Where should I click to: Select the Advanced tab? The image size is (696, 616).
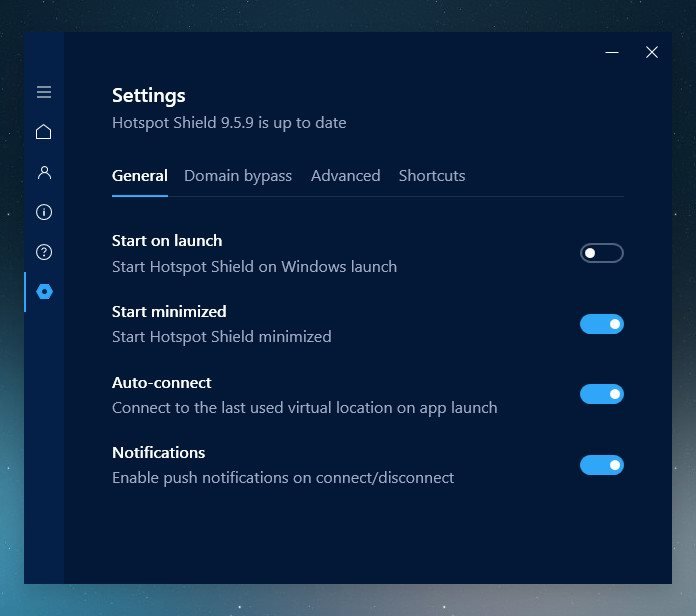click(345, 176)
